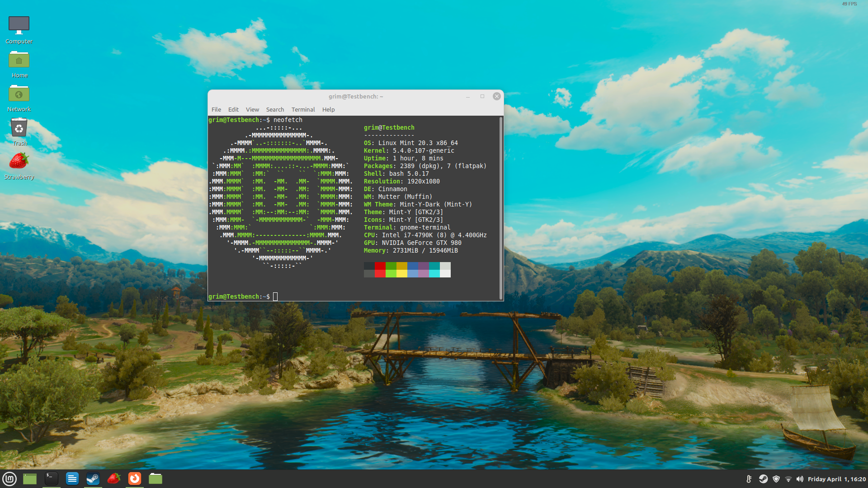Open the blue text editor taskbar icon
Image resolution: width=868 pixels, height=488 pixels.
pos(72,479)
